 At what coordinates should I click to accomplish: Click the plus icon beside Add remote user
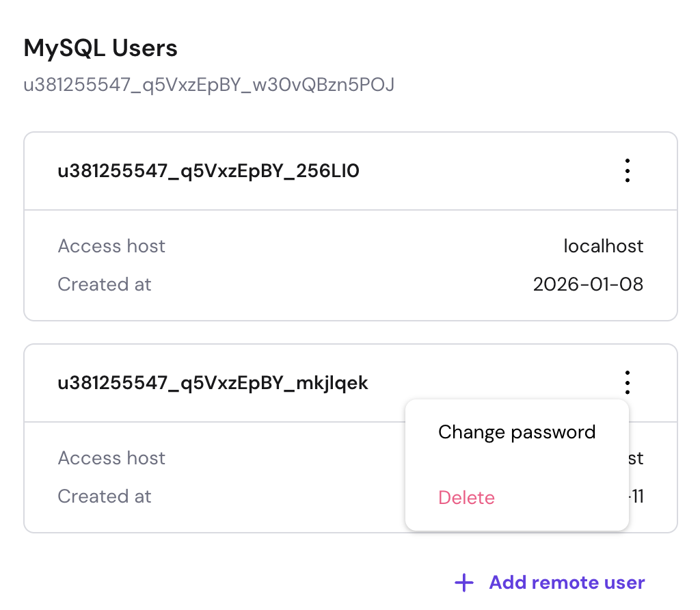[x=464, y=583]
